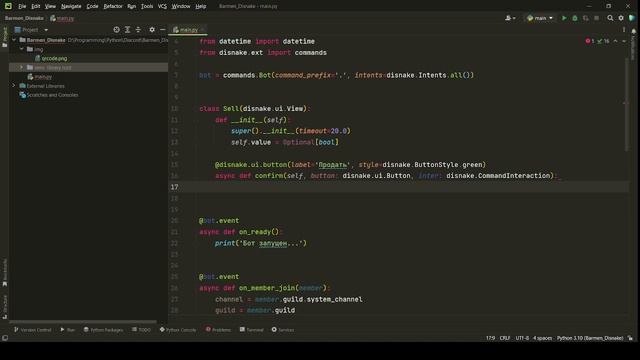Hide the Project panel with minus icon
This screenshot has width=640, height=360.
click(x=162, y=30)
